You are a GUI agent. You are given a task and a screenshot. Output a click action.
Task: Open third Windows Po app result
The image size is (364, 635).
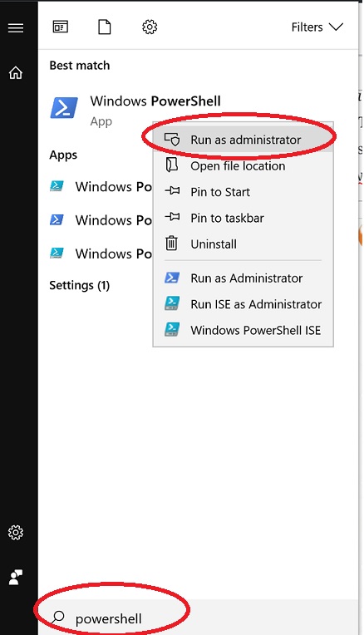pos(101,254)
